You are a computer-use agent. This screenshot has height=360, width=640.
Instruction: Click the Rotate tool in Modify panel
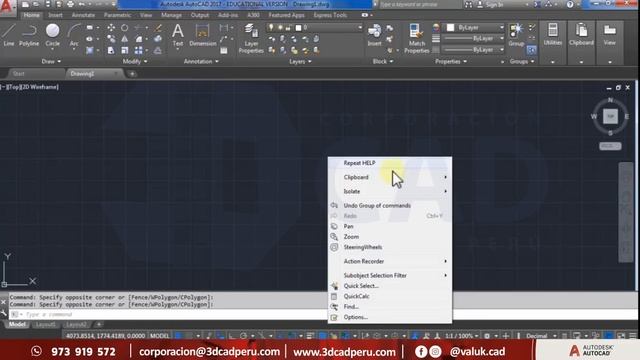(124, 28)
